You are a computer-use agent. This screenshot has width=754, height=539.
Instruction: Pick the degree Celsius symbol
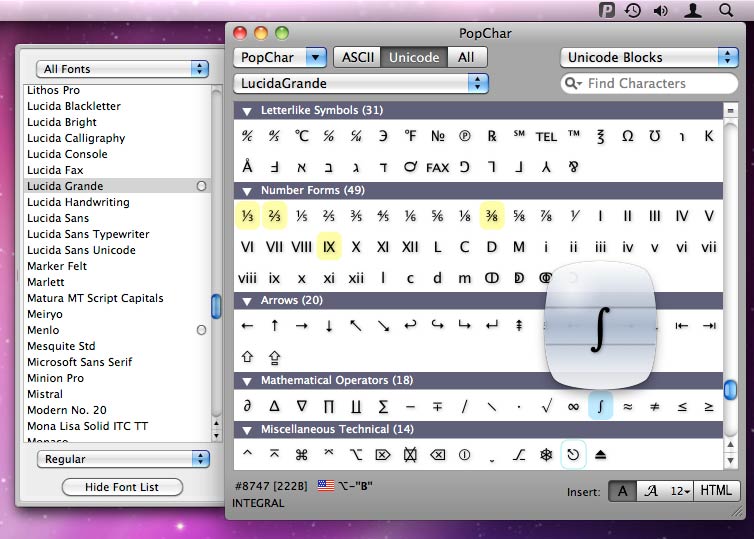pos(302,137)
